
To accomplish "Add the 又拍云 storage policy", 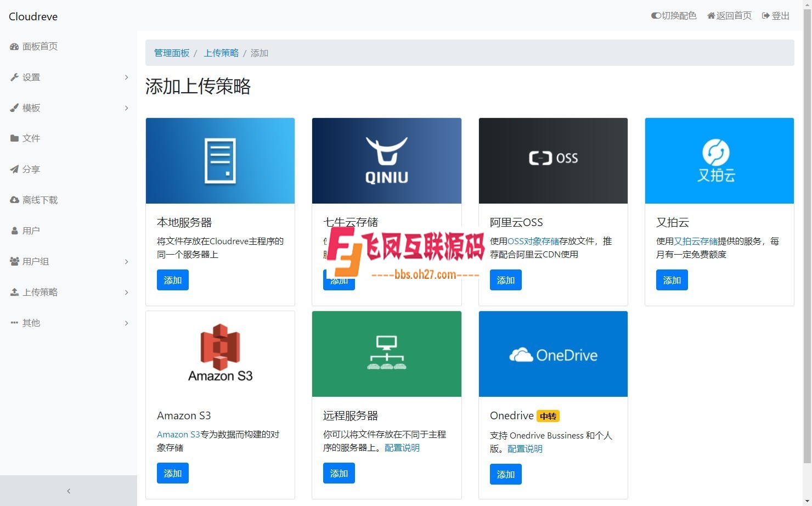I will click(x=672, y=280).
